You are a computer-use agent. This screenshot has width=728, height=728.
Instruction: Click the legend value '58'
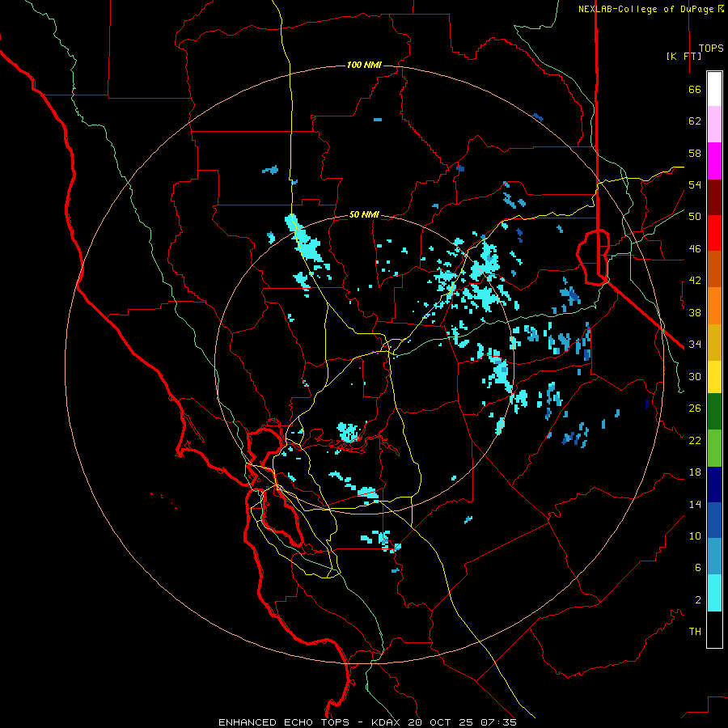[x=695, y=153]
